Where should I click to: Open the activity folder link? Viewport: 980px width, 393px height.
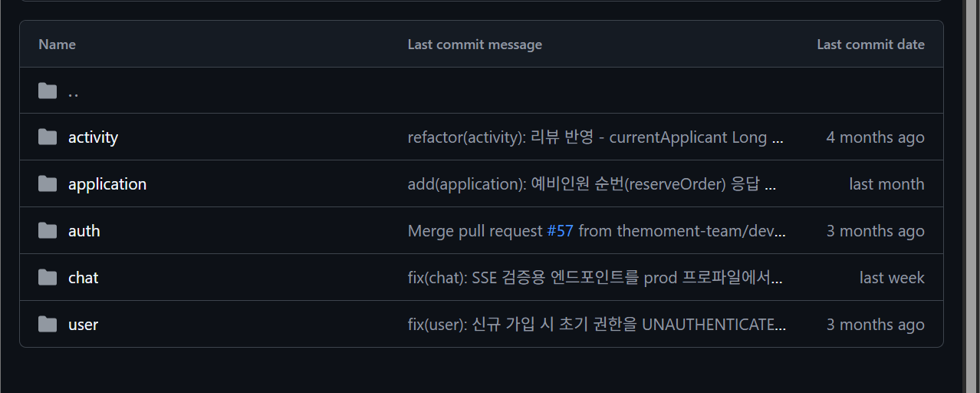click(93, 137)
